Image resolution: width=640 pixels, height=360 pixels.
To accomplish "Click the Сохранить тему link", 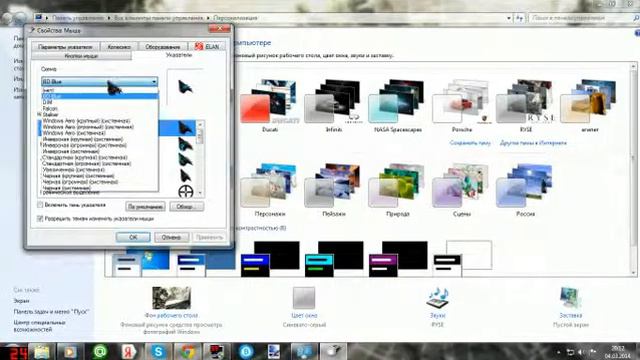I will pos(470,143).
